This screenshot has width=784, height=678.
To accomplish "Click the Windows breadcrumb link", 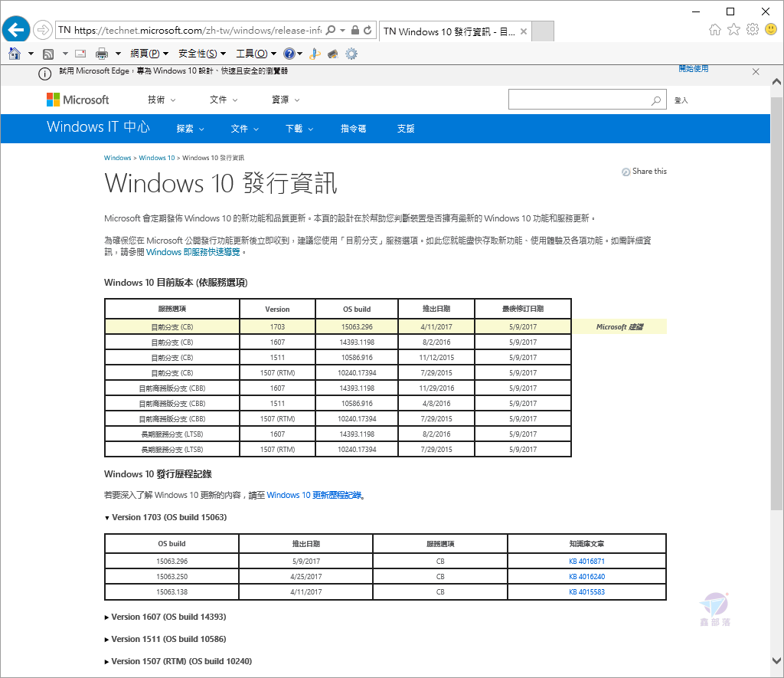I will 117,158.
